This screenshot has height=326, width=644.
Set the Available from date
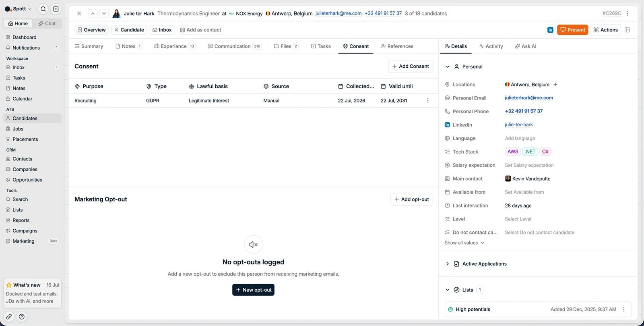coord(524,192)
